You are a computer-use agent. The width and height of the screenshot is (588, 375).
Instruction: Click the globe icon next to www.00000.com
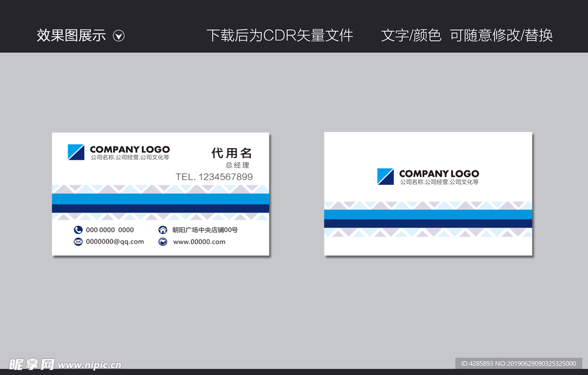(163, 242)
